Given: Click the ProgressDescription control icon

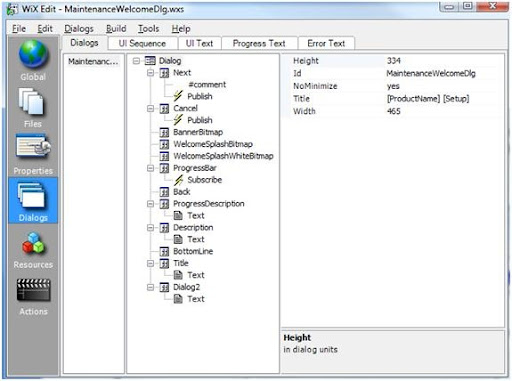Looking at the screenshot, I should pos(164,204).
